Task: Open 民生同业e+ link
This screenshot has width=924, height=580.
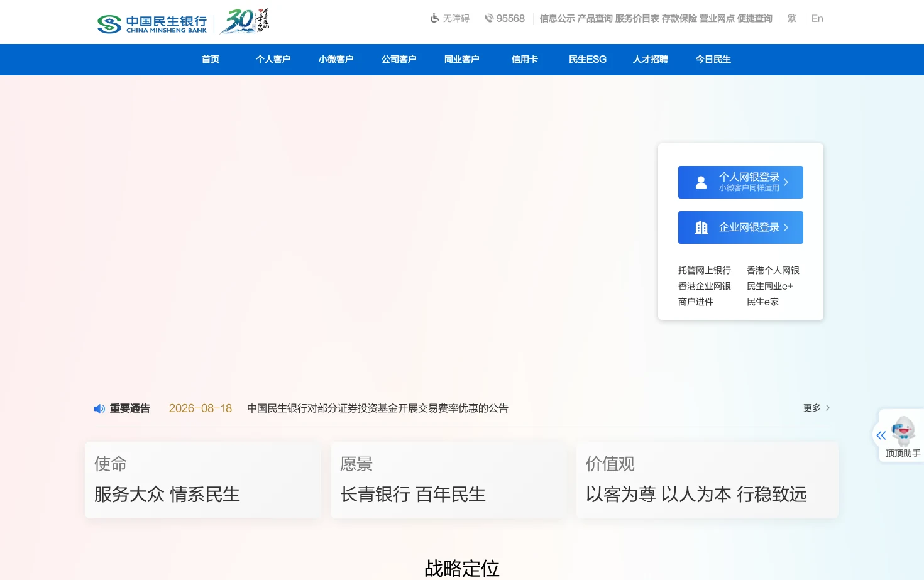Action: click(770, 286)
